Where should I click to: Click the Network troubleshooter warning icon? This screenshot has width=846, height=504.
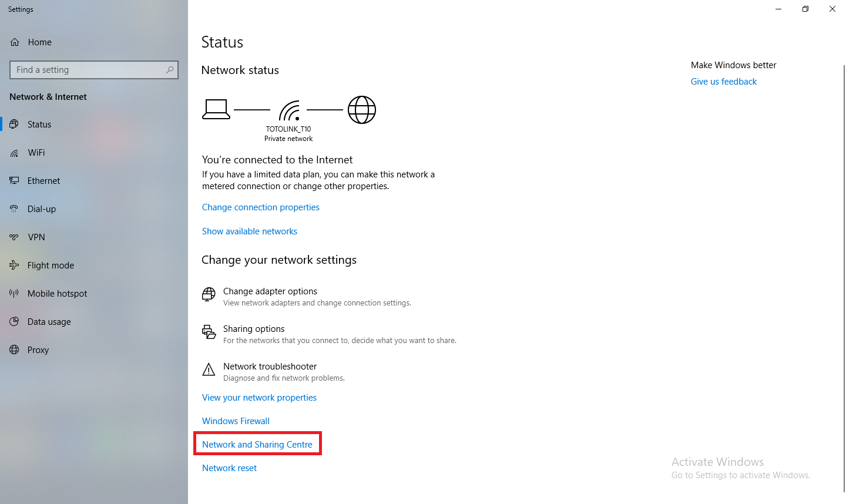tap(209, 369)
